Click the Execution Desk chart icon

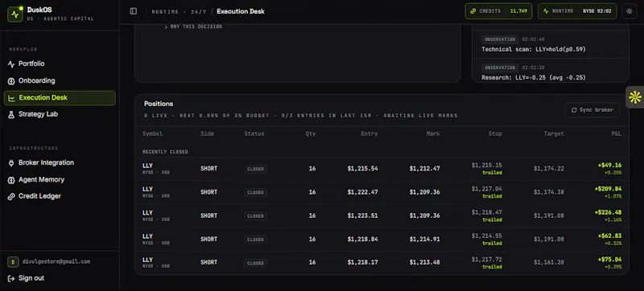click(11, 98)
